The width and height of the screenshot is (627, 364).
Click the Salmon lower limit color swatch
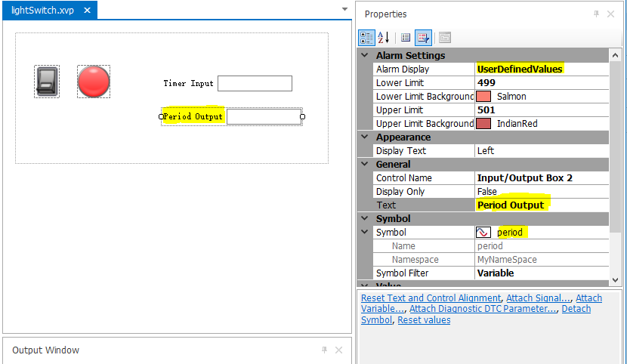click(483, 97)
